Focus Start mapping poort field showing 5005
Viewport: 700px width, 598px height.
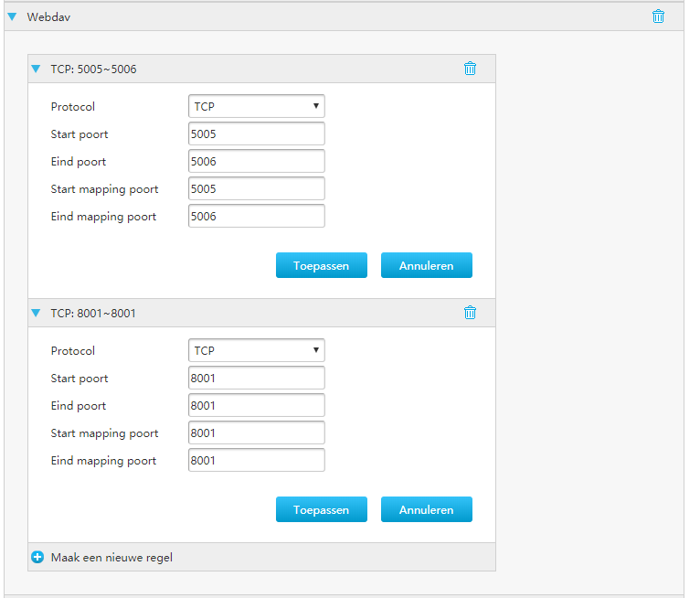coord(257,188)
